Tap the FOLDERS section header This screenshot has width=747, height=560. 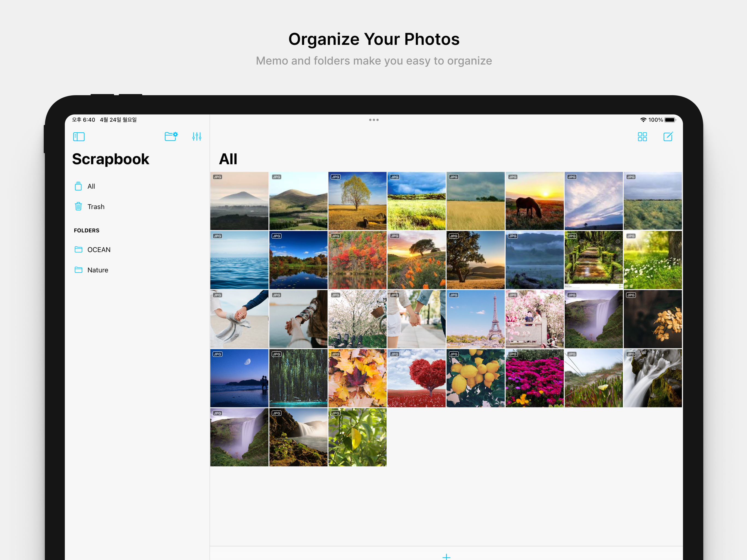pos(86,230)
